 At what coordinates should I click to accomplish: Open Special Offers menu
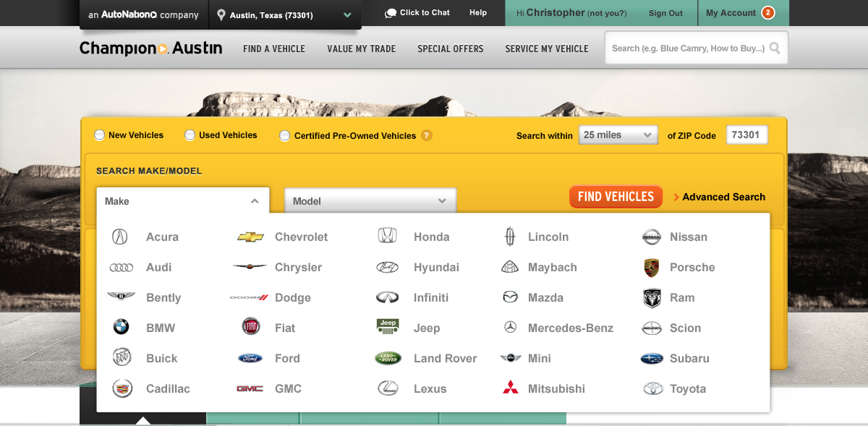[x=451, y=48]
